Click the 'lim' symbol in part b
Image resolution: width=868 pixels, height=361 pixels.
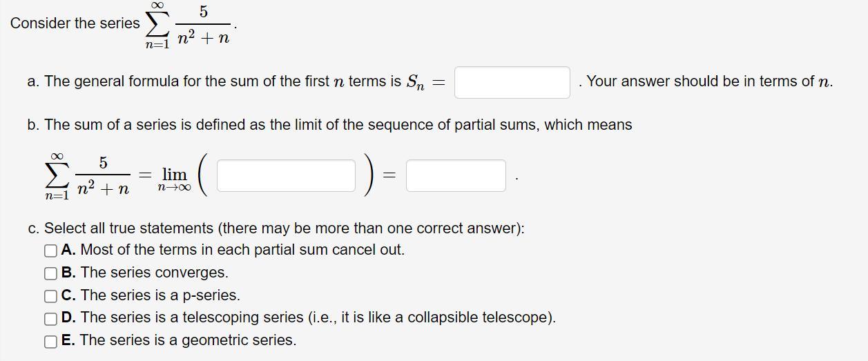174,175
